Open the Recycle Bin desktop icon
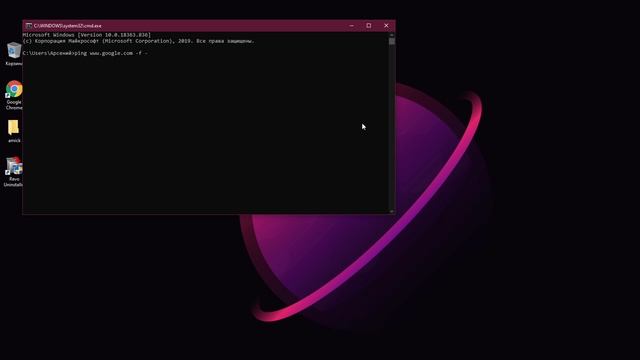The image size is (640, 360). click(14, 53)
